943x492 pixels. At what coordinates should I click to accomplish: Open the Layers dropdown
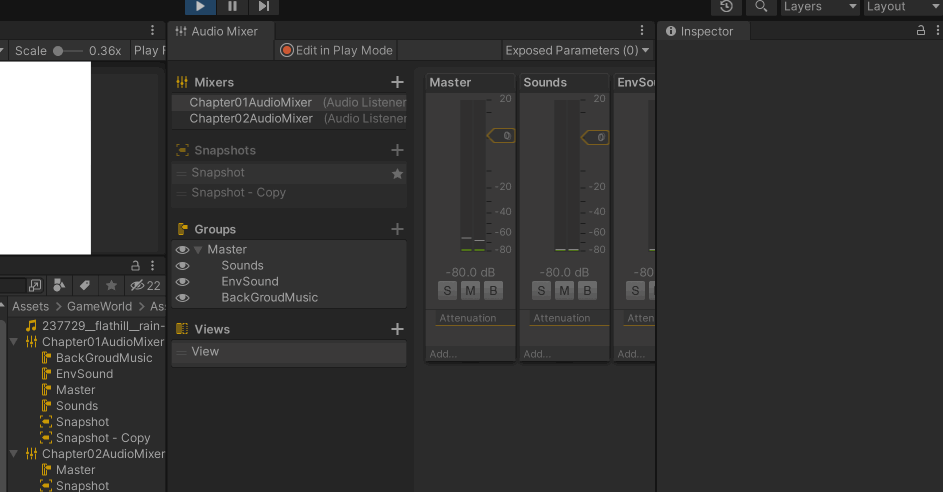(x=819, y=7)
